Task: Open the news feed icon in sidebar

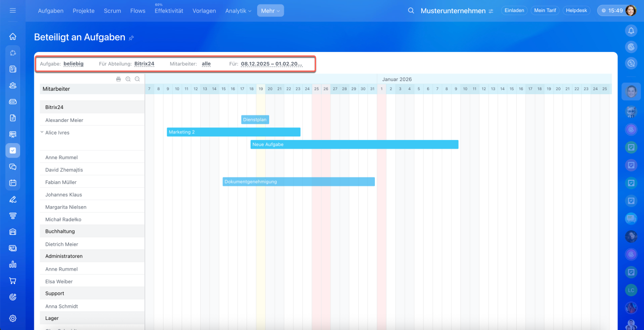Action: coord(13,69)
